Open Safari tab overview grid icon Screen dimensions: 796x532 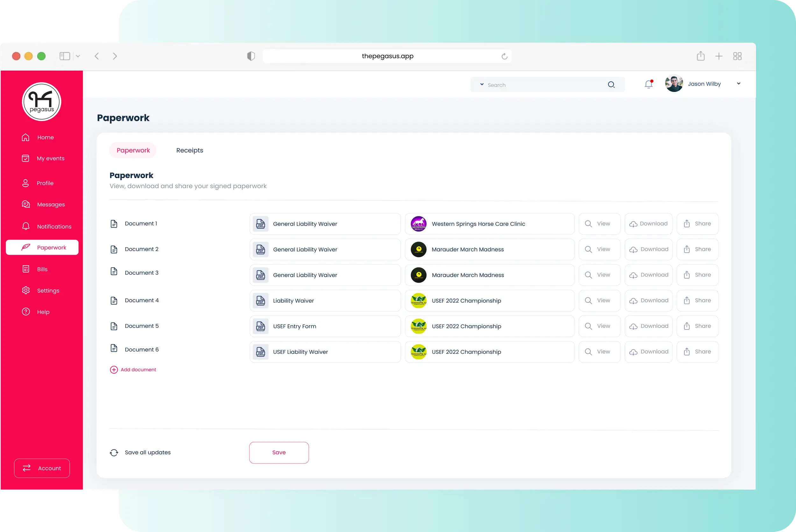(x=737, y=56)
